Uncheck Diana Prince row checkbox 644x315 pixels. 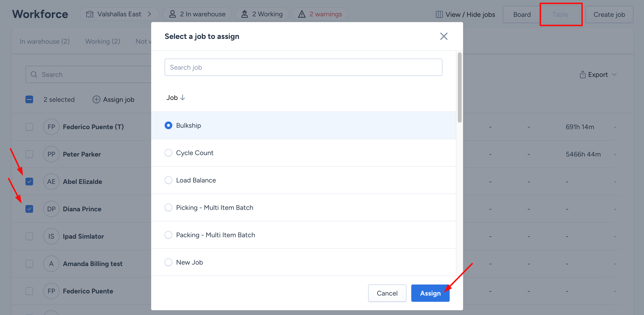coord(29,209)
